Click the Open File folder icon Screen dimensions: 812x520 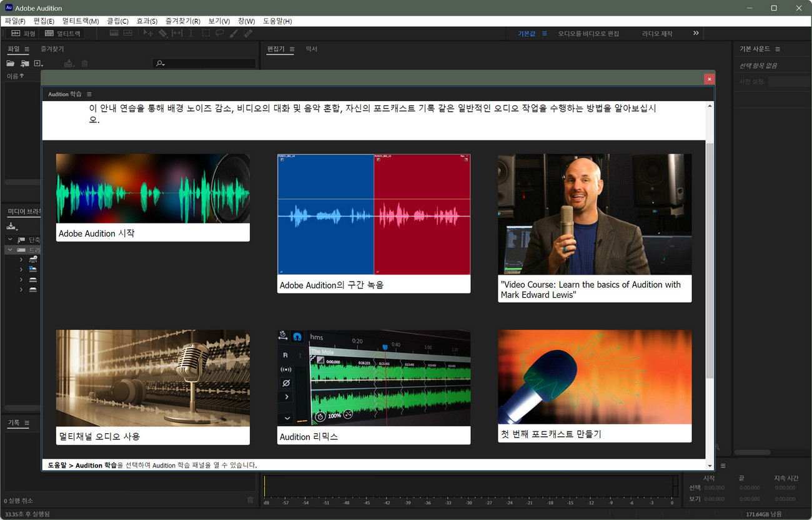point(11,63)
